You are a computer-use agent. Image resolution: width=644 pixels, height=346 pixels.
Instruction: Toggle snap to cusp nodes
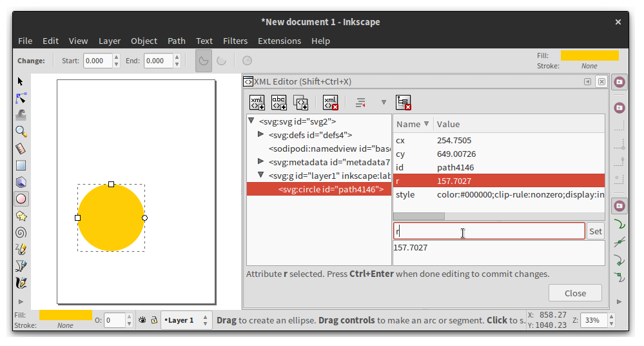point(620,260)
